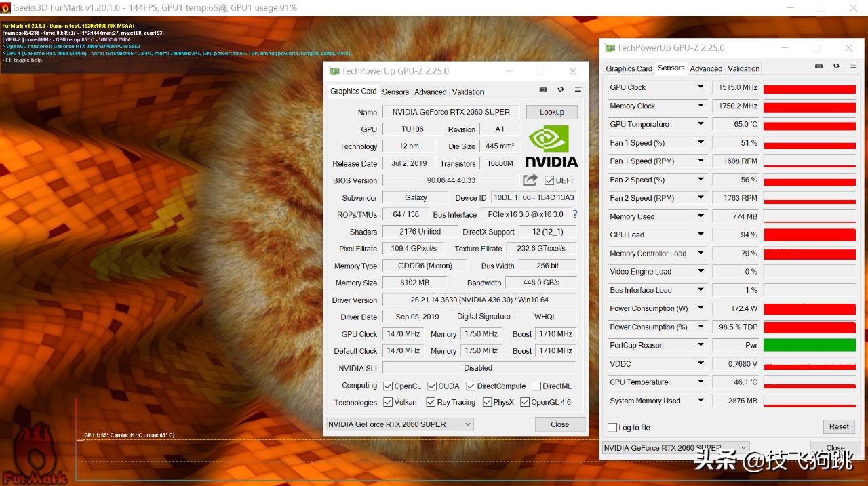This screenshot has width=868, height=486.
Task: Enable the Log to file checkbox
Action: (x=613, y=428)
